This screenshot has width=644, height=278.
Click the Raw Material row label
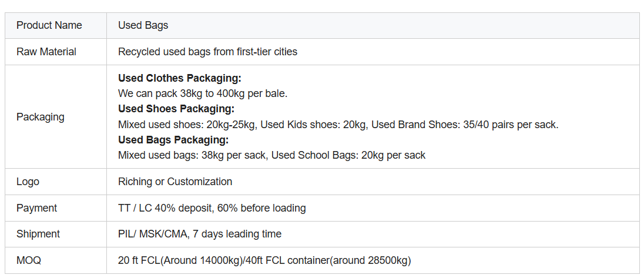click(x=46, y=52)
